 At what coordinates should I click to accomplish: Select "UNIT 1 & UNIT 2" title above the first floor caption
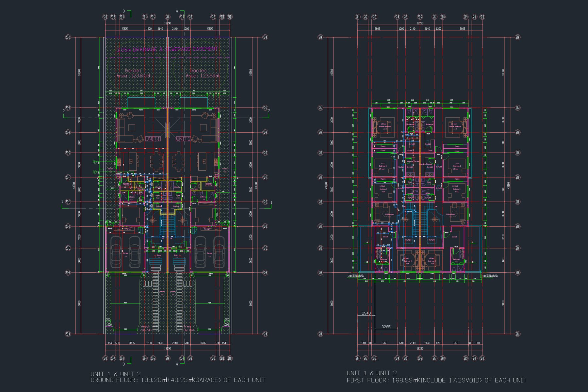(x=372, y=373)
